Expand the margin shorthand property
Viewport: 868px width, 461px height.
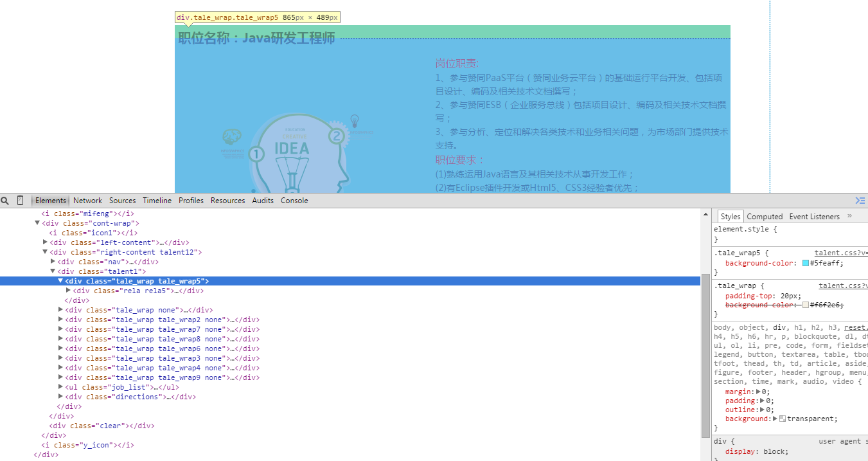pos(758,392)
